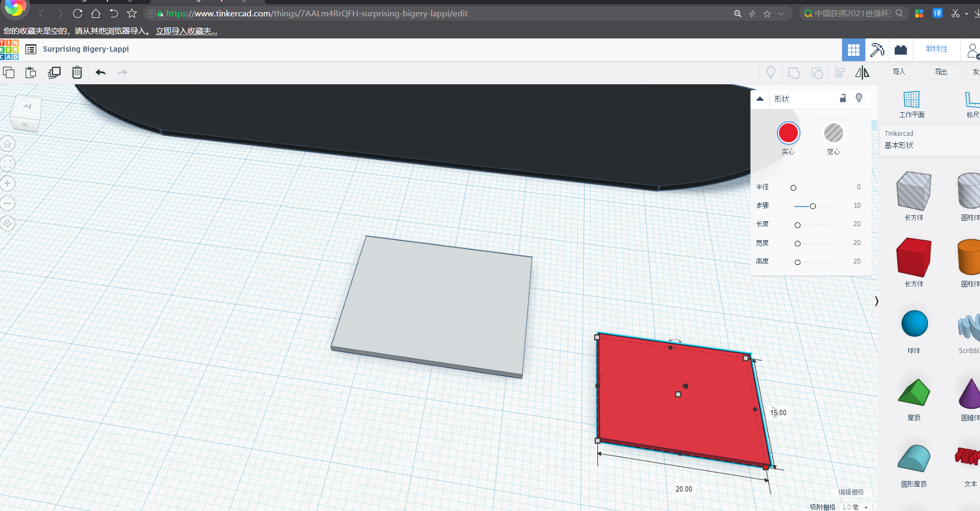Click the 宽度 width slider
This screenshot has width=980, height=511.
815,243
